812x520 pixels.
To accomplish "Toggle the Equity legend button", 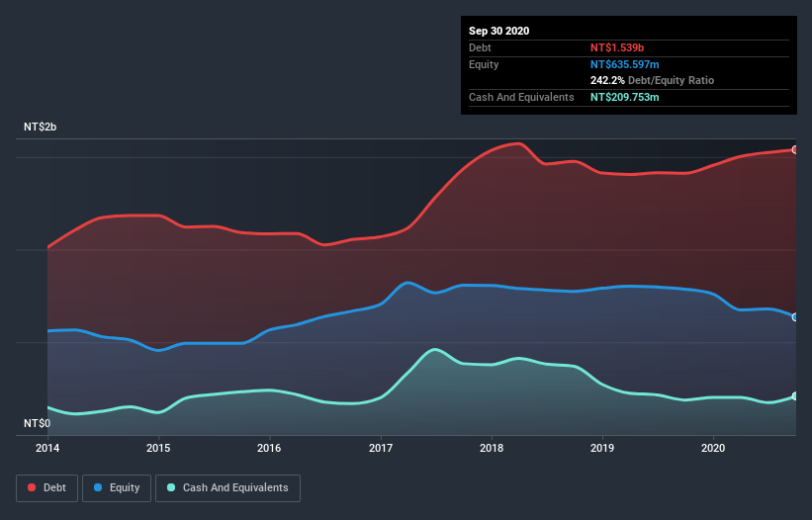I will (117, 488).
